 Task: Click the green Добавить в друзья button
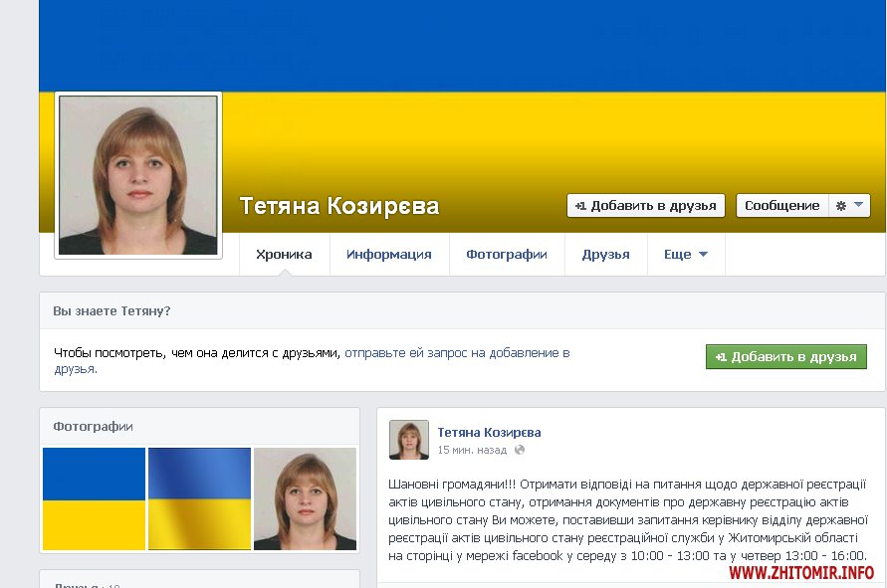785,357
